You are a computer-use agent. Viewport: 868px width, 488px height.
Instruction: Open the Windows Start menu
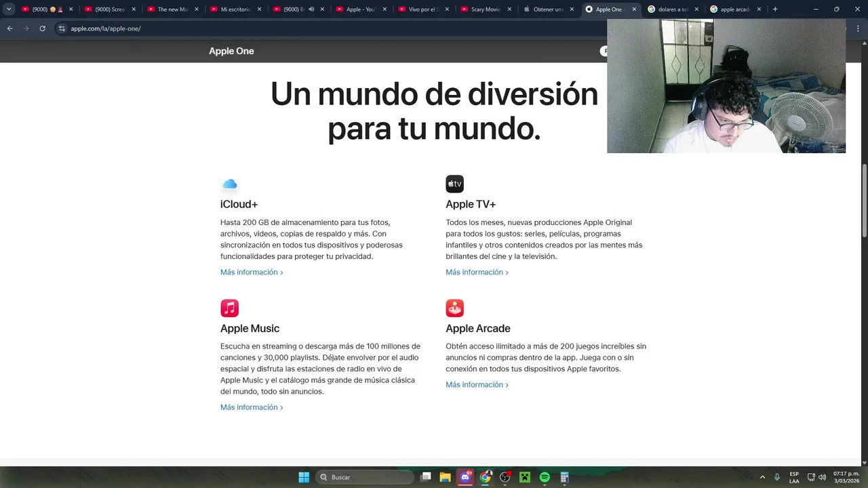[304, 477]
